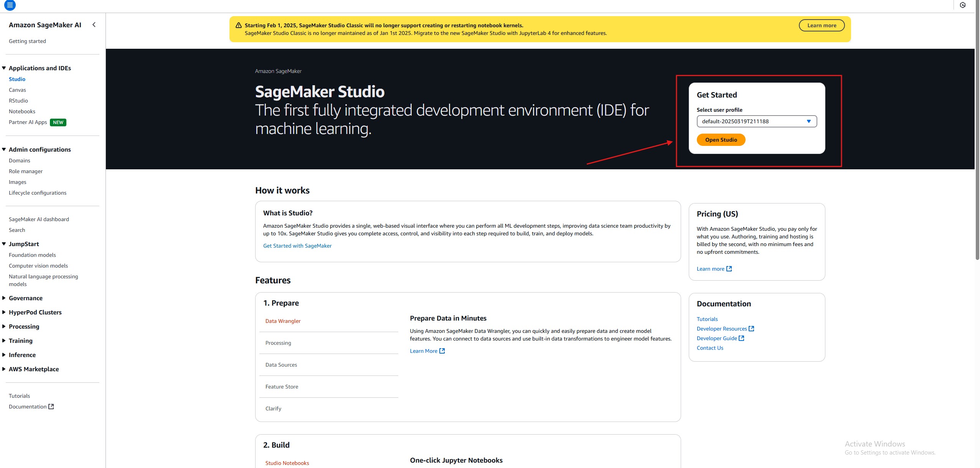Click external link icon beside Pricing Learn more
This screenshot has width=980, height=468.
coord(729,269)
